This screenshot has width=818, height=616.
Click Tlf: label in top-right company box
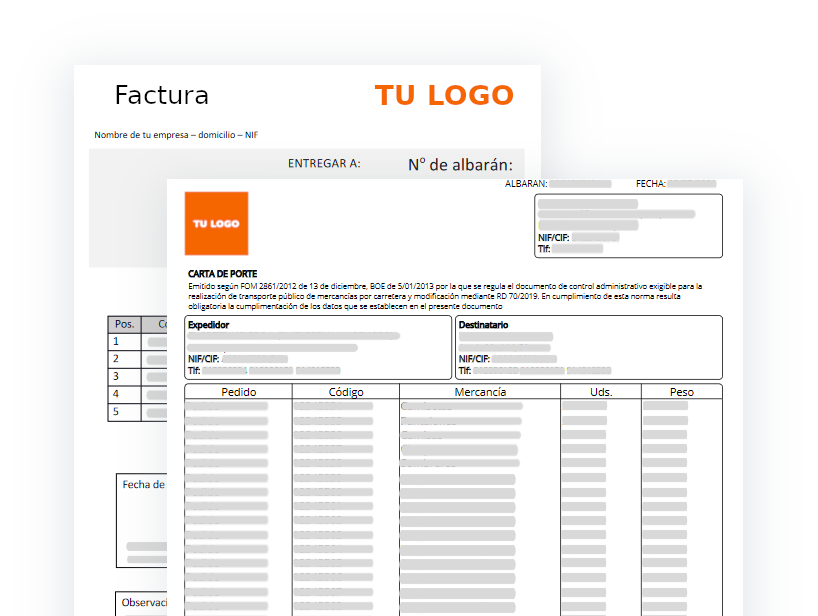coord(544,249)
